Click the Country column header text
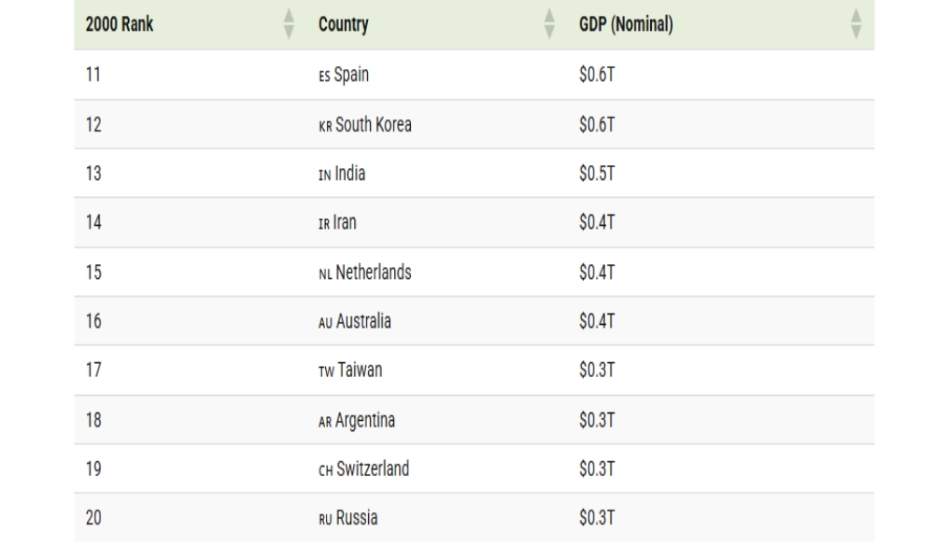The width and height of the screenshot is (934, 560). pyautogui.click(x=343, y=25)
